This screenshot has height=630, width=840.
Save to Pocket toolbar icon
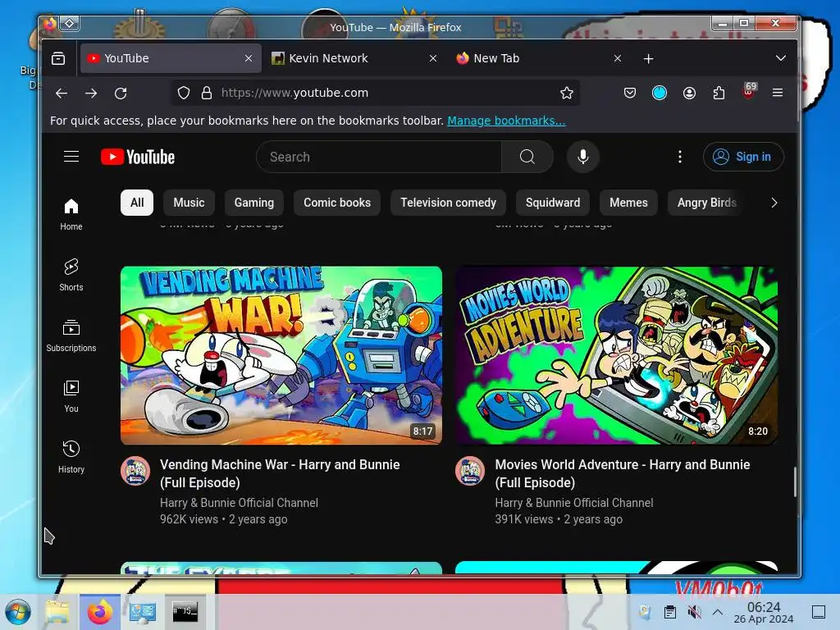630,94
